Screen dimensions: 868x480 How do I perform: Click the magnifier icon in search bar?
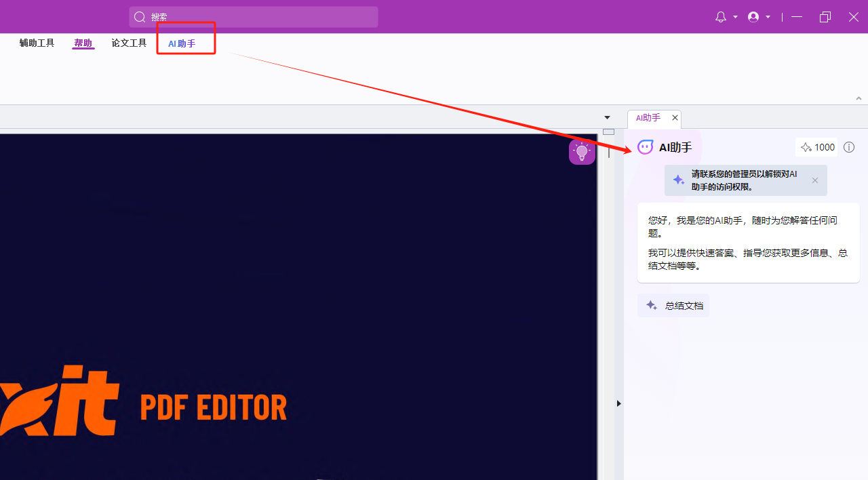pos(140,17)
